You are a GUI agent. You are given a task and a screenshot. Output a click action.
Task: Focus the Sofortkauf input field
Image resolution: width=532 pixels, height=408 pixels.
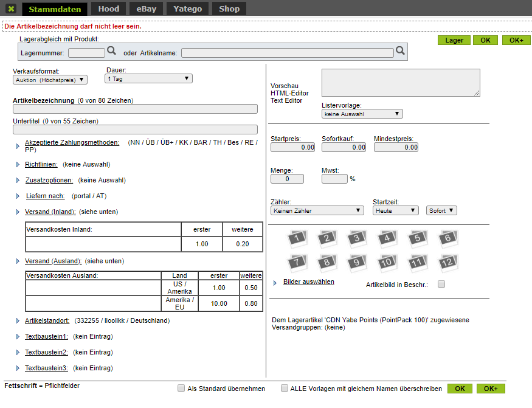(344, 147)
